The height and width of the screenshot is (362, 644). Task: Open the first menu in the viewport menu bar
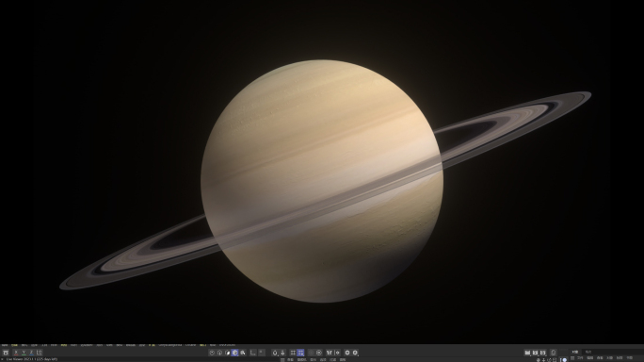290,360
